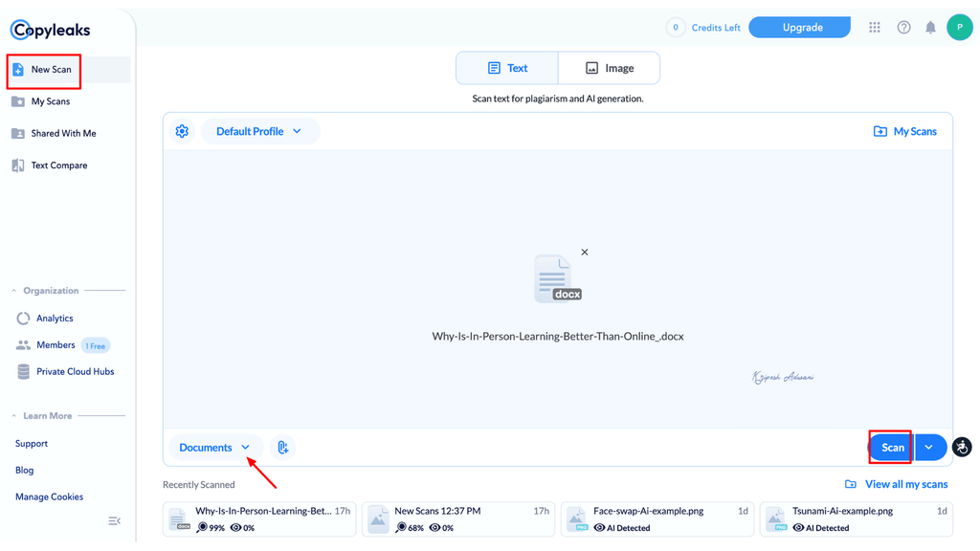Viewport: 980px width, 551px height.
Task: Click the Scan button
Action: (892, 448)
